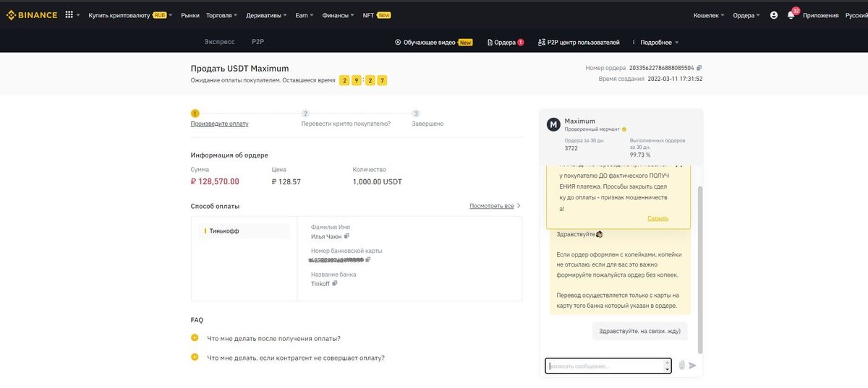Open the user profile account icon
The width and height of the screenshot is (868, 388).
click(x=774, y=14)
